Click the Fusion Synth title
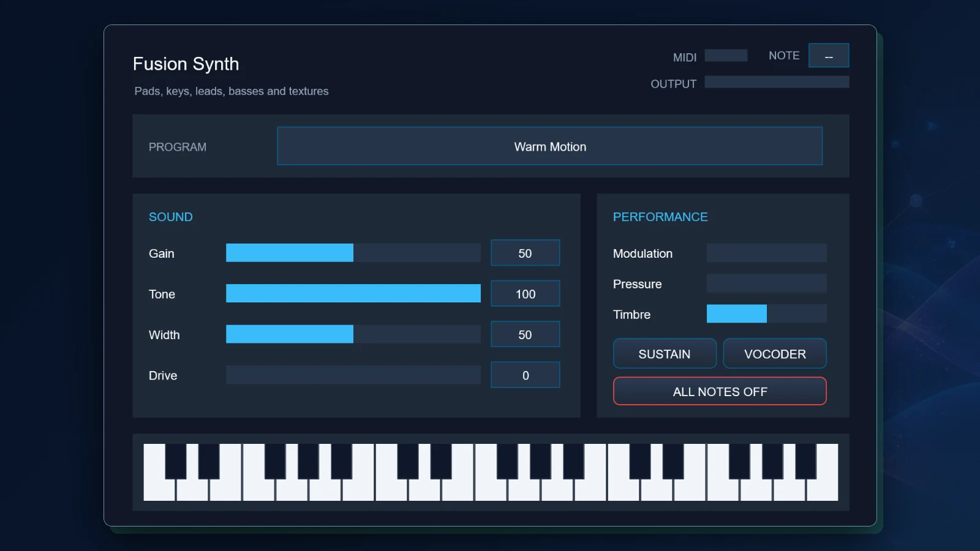This screenshot has width=980, height=551. tap(186, 64)
